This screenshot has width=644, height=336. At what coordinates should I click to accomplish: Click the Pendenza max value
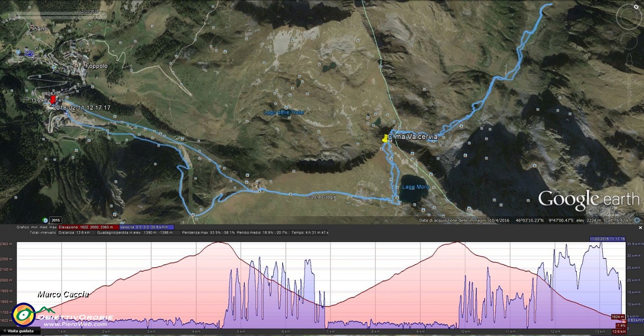point(208,233)
